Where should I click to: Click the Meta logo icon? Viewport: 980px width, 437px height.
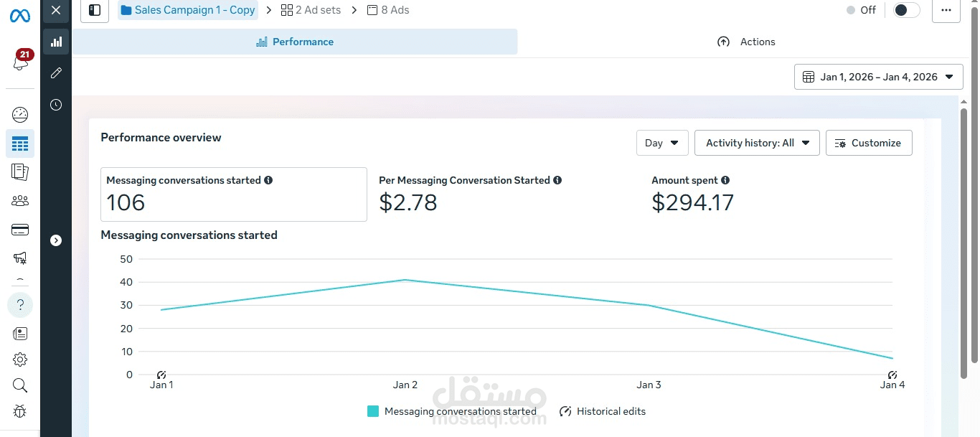(x=20, y=16)
